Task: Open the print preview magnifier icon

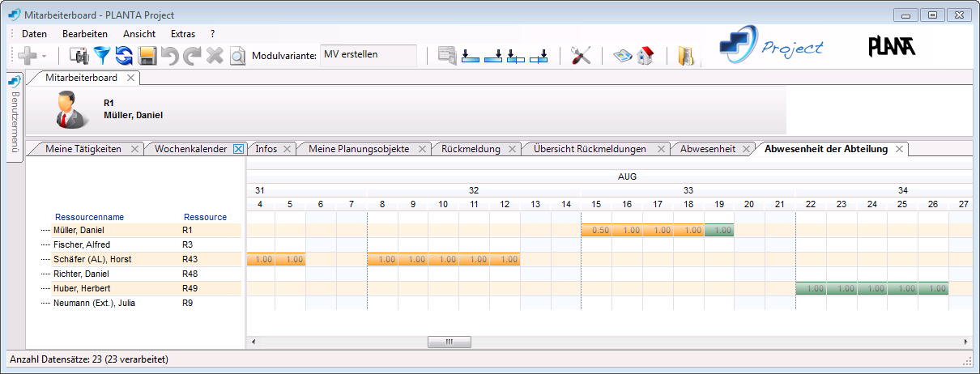Action: tap(237, 55)
